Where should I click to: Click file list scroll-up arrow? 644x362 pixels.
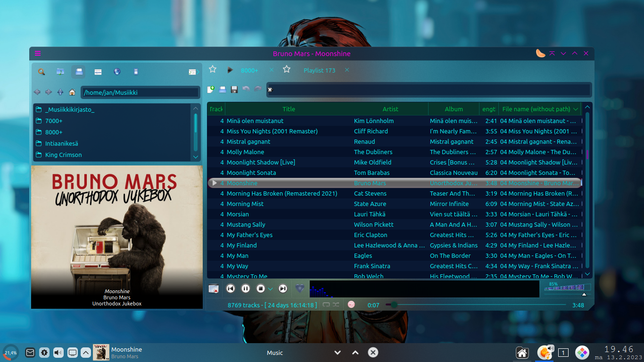pyautogui.click(x=196, y=108)
